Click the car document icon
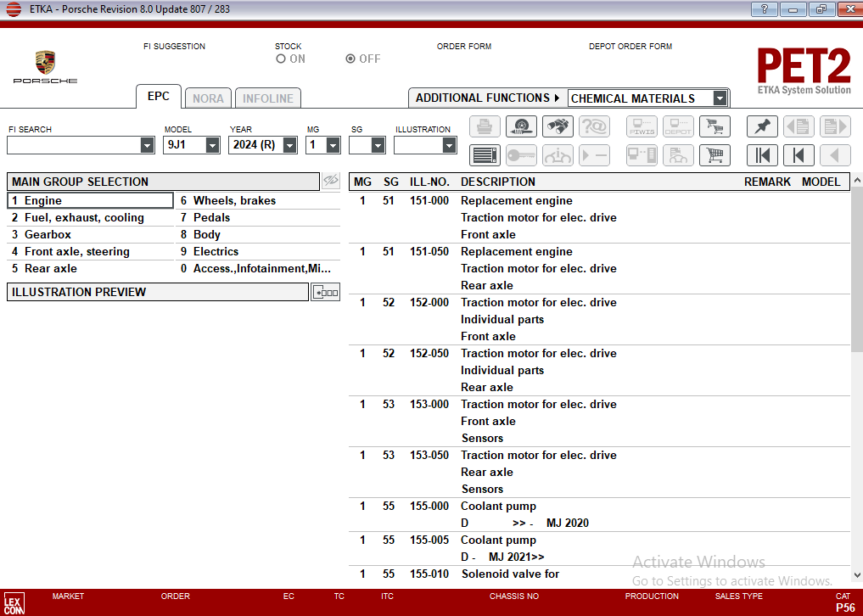863x616 pixels. 678,155
